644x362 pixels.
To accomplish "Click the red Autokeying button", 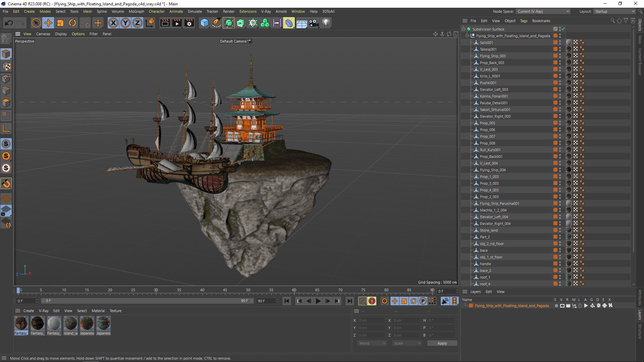I will (372, 301).
